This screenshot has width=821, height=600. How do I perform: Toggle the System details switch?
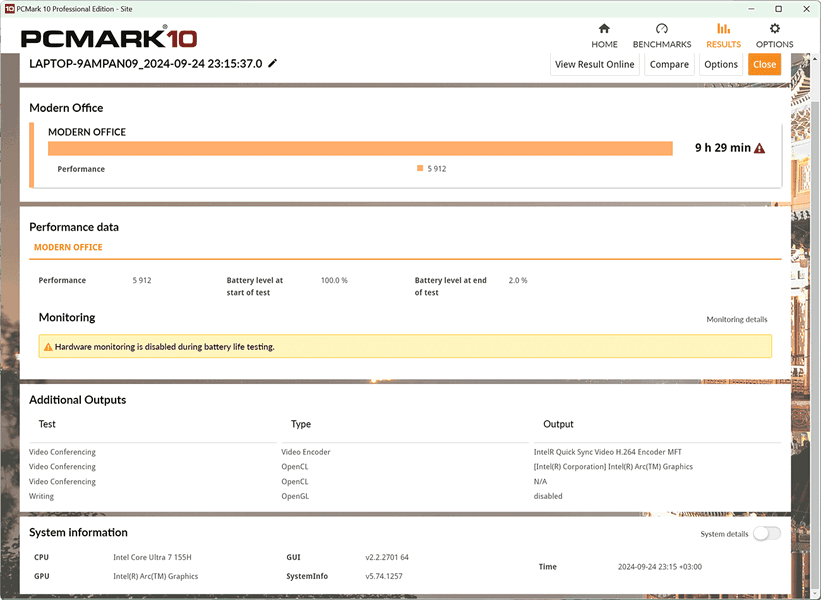pyautogui.click(x=767, y=534)
